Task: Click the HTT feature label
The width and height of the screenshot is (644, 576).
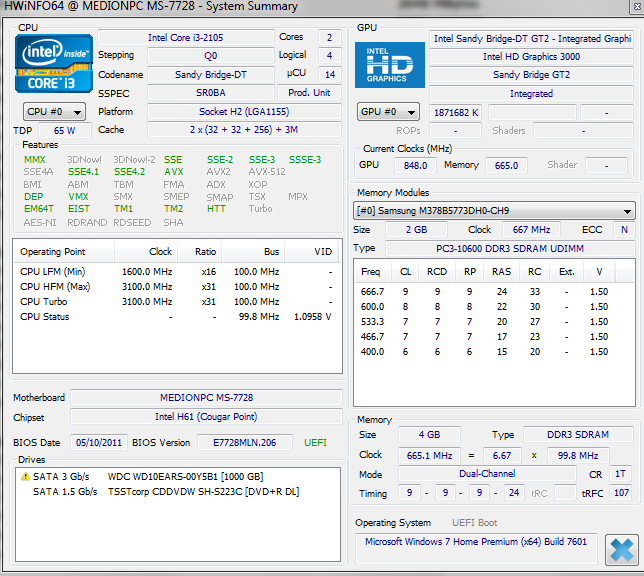Action: pos(216,209)
